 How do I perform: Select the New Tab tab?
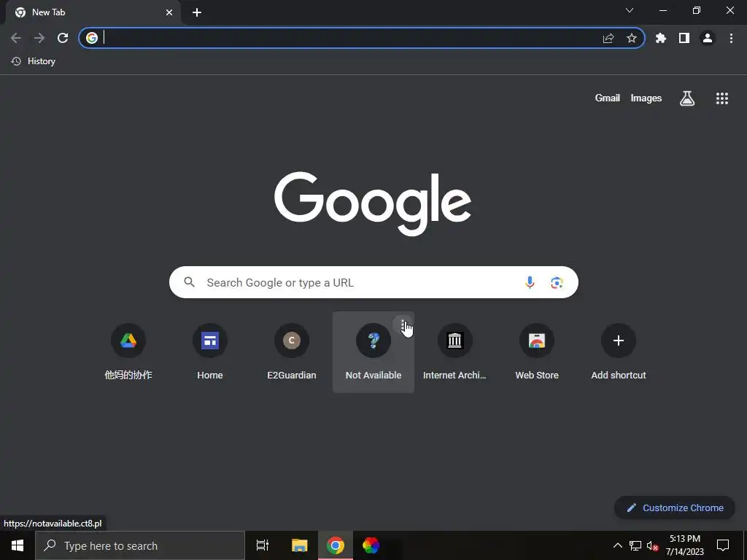(x=93, y=12)
